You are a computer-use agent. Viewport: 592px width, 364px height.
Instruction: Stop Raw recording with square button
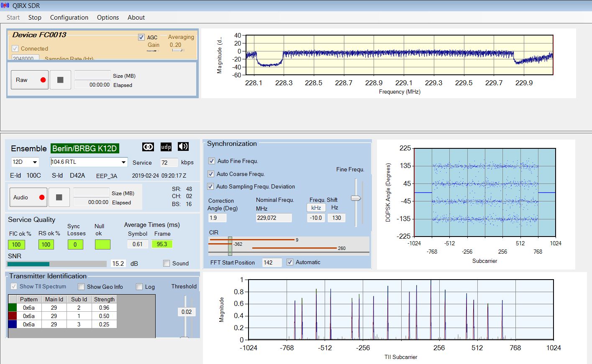pos(60,80)
